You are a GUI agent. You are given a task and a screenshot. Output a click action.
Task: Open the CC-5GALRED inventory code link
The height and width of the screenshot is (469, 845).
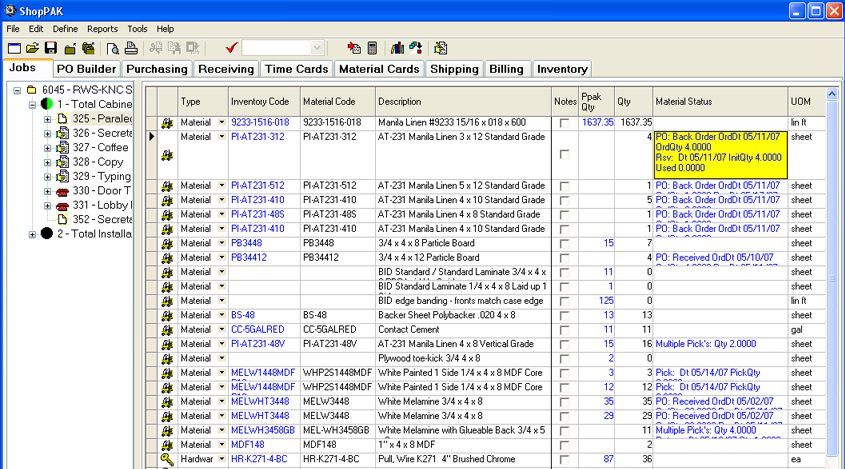coord(258,329)
